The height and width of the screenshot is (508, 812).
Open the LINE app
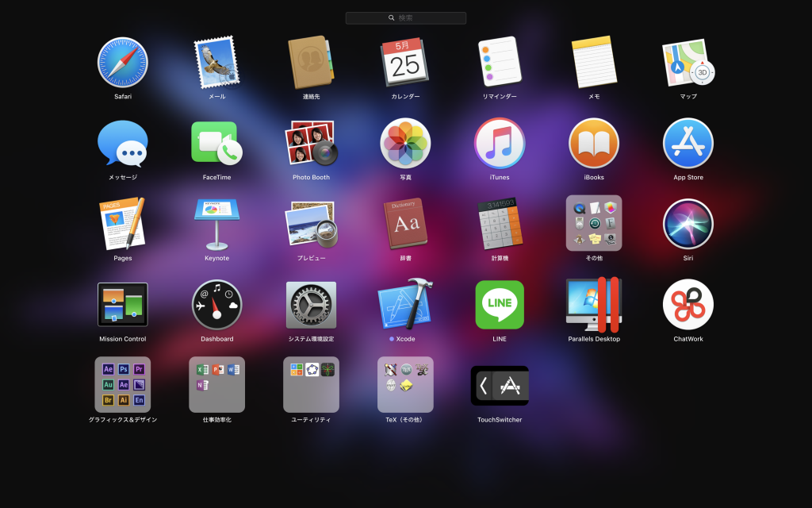point(500,305)
